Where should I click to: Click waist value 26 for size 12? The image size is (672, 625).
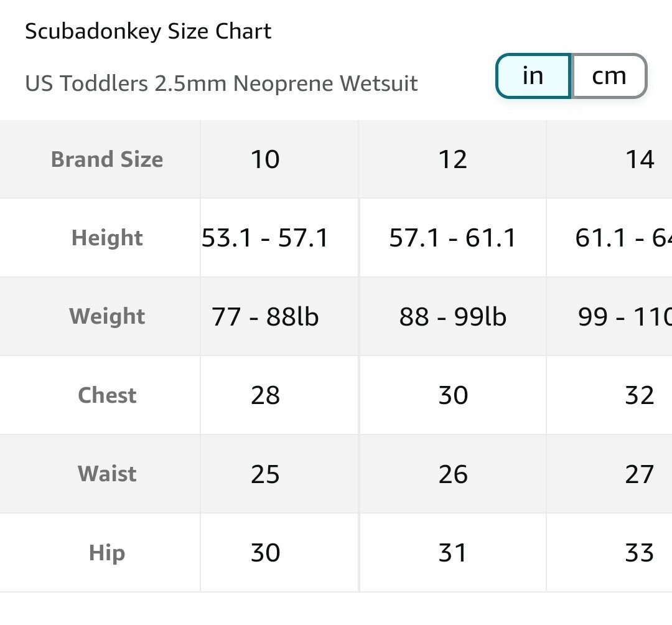coord(452,474)
